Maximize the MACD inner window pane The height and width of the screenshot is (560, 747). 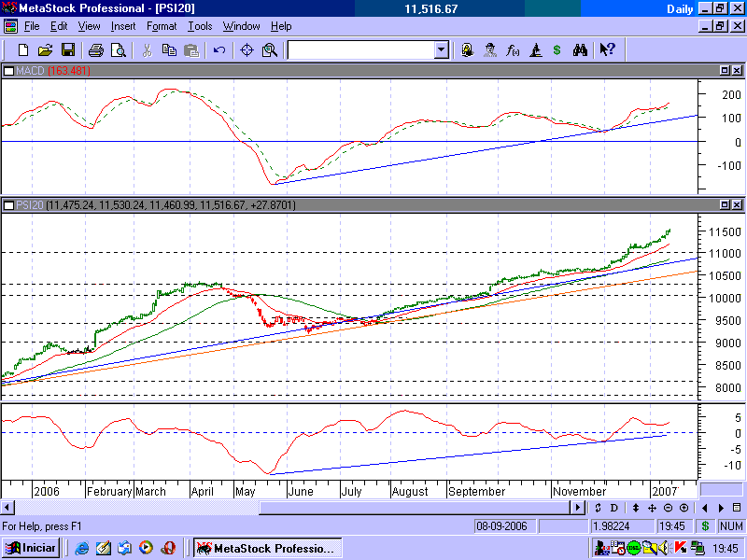point(724,71)
